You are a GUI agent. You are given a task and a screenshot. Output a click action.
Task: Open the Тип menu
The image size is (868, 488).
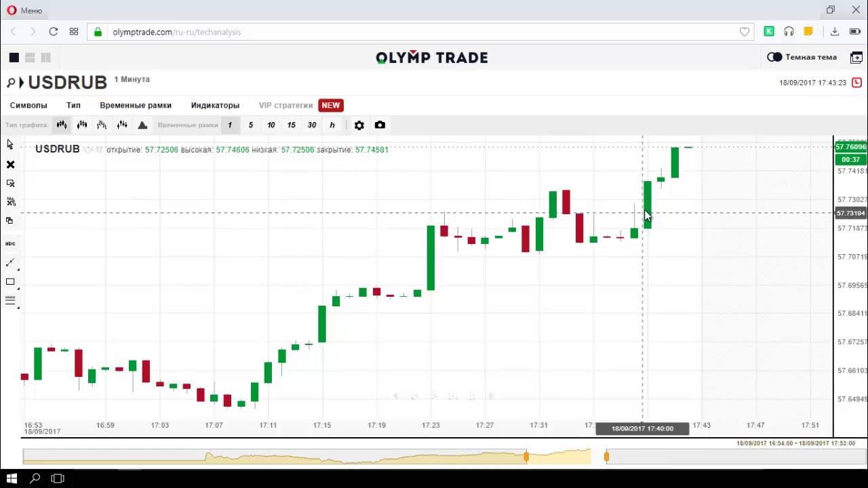pos(73,105)
